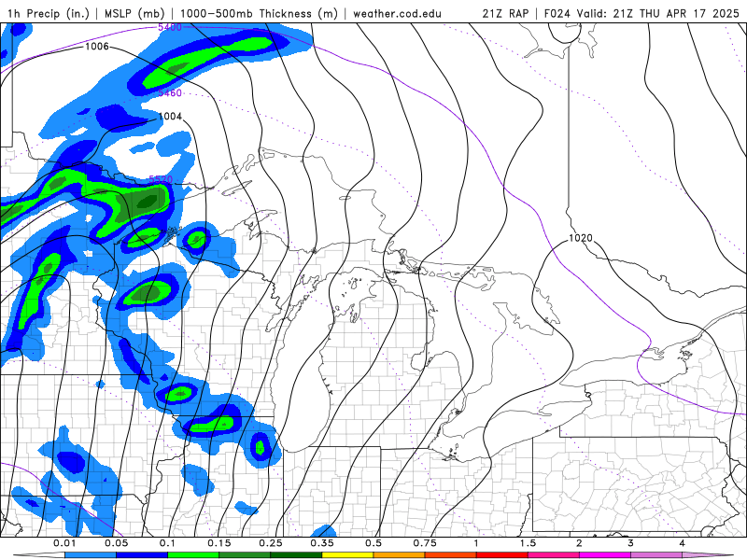
Task: Click the red 1 inch colorbar segment
Action: coord(502,555)
